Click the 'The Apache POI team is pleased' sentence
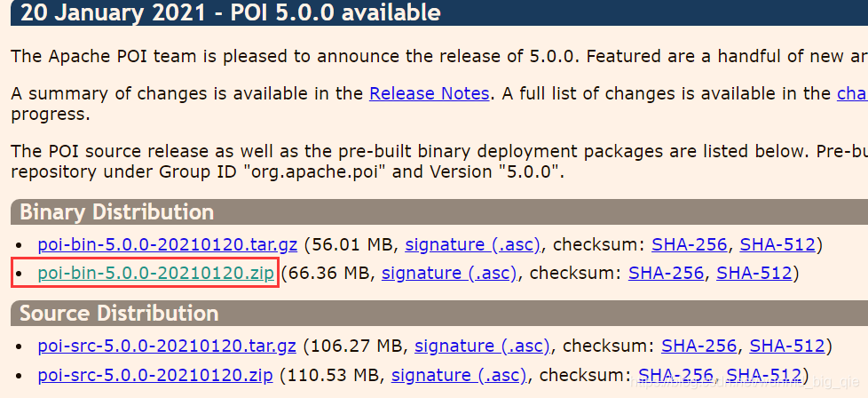Viewport: 868px width, 398px height. [439, 56]
